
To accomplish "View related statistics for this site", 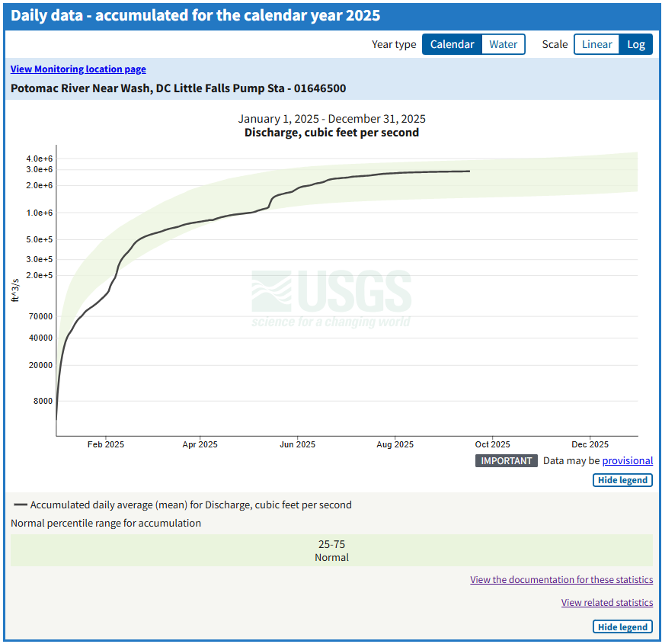I will coord(607,602).
